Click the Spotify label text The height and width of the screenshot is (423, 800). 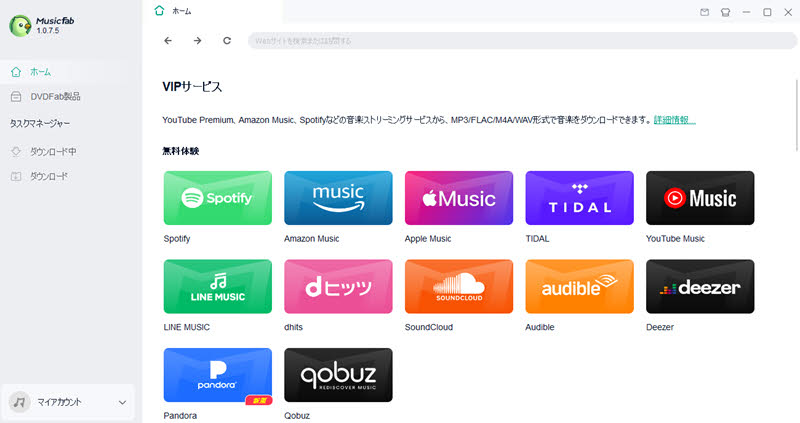coord(177,238)
